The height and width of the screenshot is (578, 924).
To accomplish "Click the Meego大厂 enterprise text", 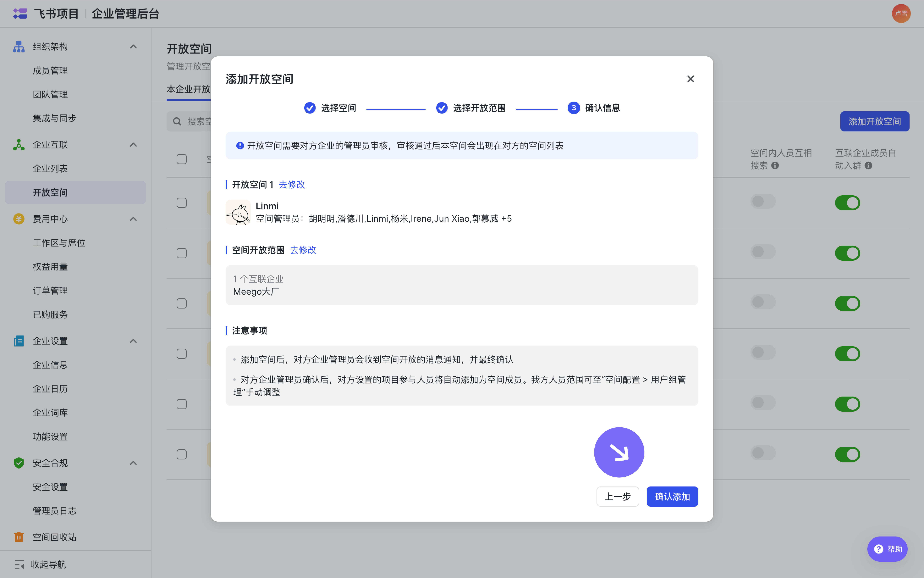I will pyautogui.click(x=256, y=292).
